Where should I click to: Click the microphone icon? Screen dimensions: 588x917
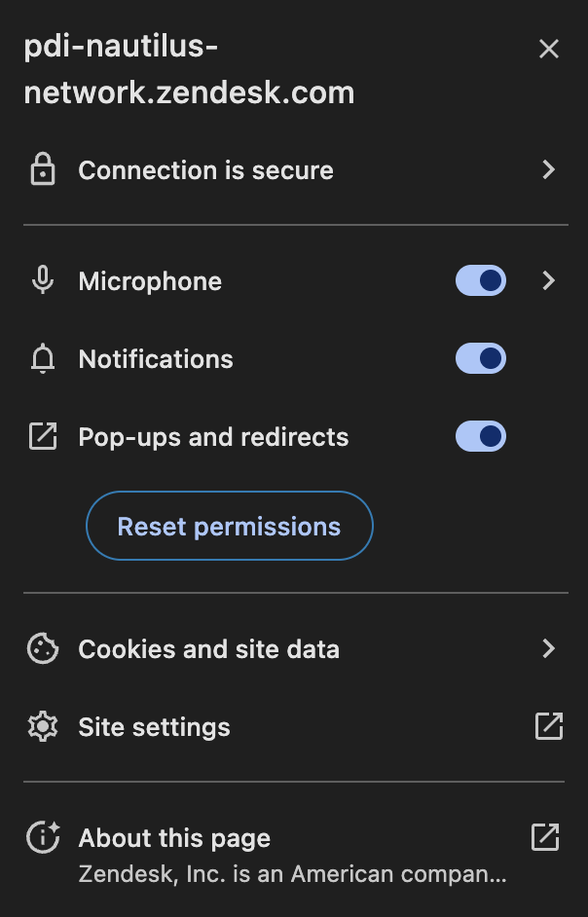[x=43, y=280]
